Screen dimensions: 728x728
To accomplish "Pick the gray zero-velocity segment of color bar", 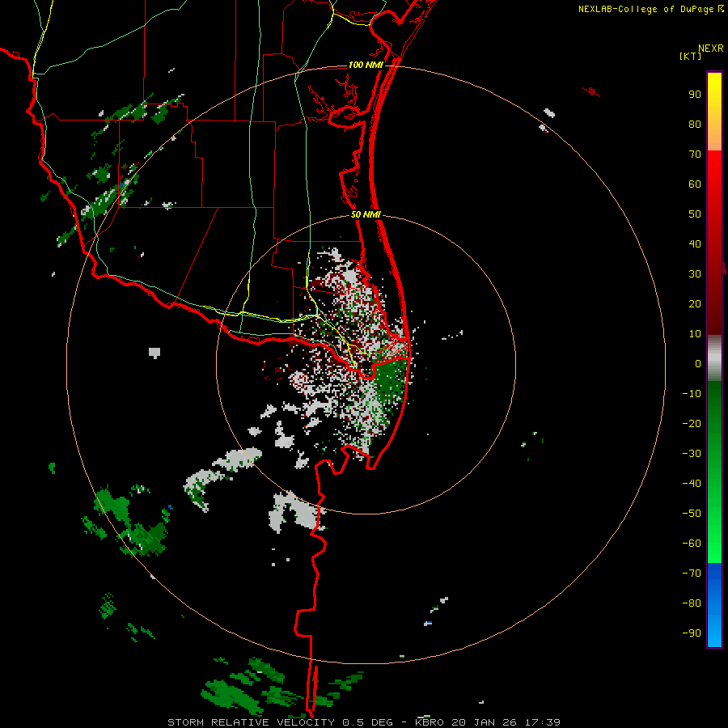I will tap(714, 358).
